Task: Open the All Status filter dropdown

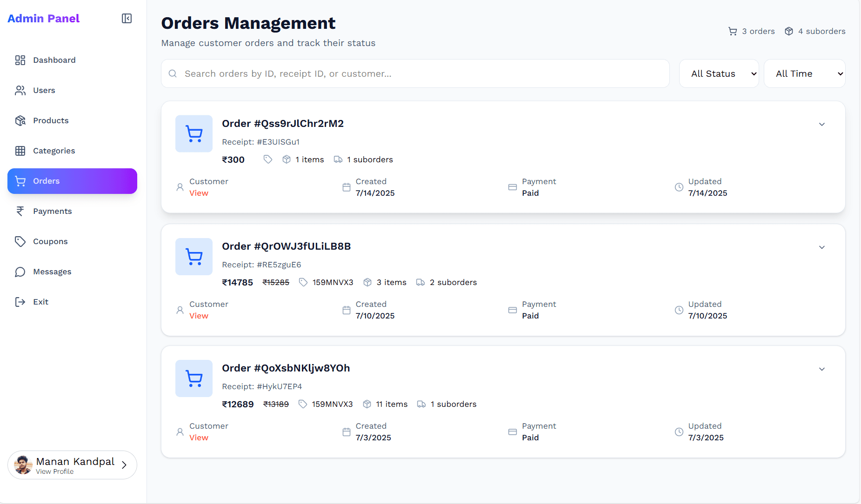Action: tap(719, 73)
